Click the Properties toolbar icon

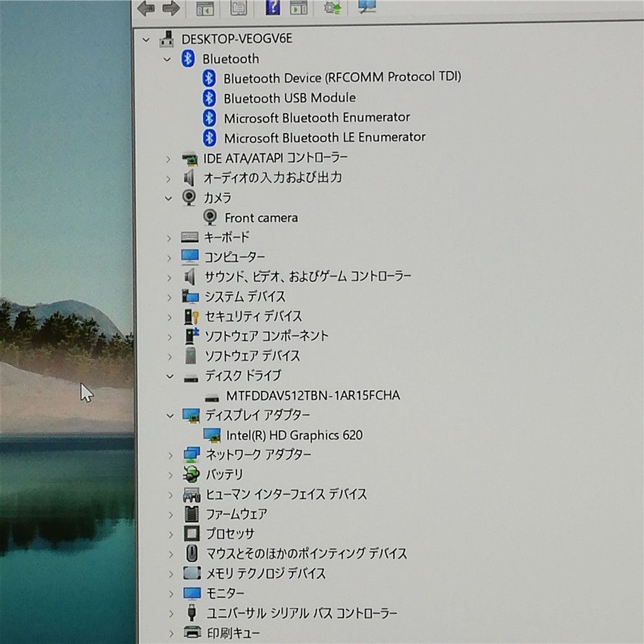pos(238,8)
